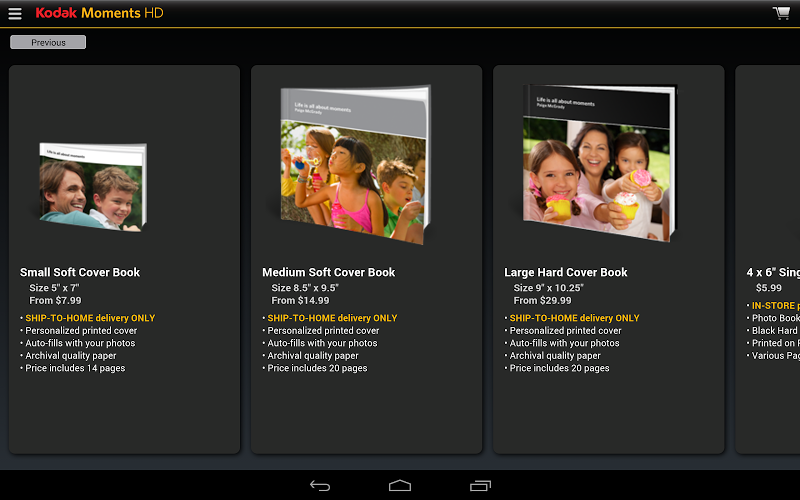Tap 'Size 9" x 10.25"' text
Screen dimensions: 800x500
pos(548,288)
